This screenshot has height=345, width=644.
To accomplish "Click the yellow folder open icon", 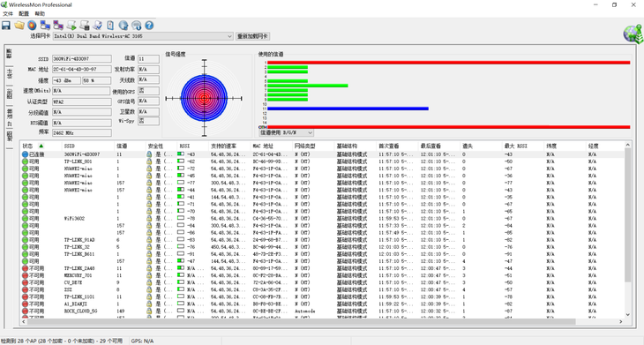I will [19, 26].
